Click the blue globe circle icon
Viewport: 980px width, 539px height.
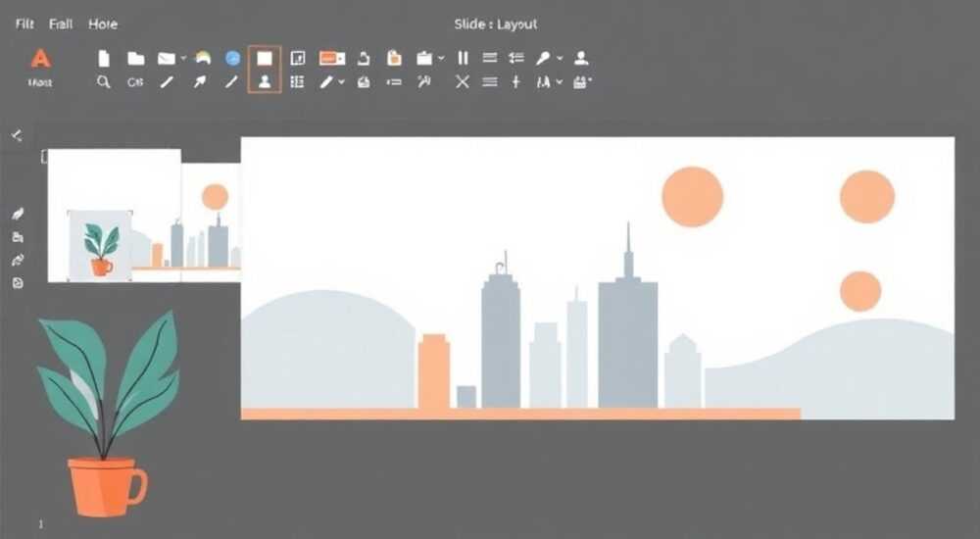tap(232, 58)
